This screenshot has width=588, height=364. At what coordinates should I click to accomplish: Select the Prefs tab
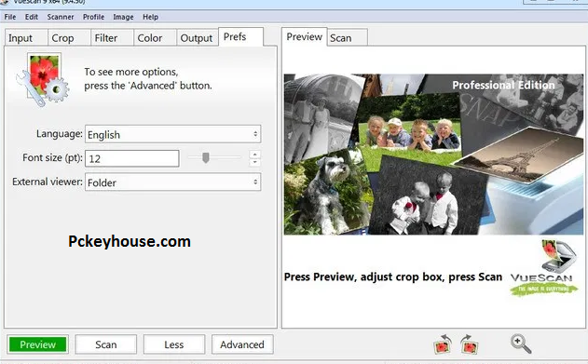(x=240, y=37)
